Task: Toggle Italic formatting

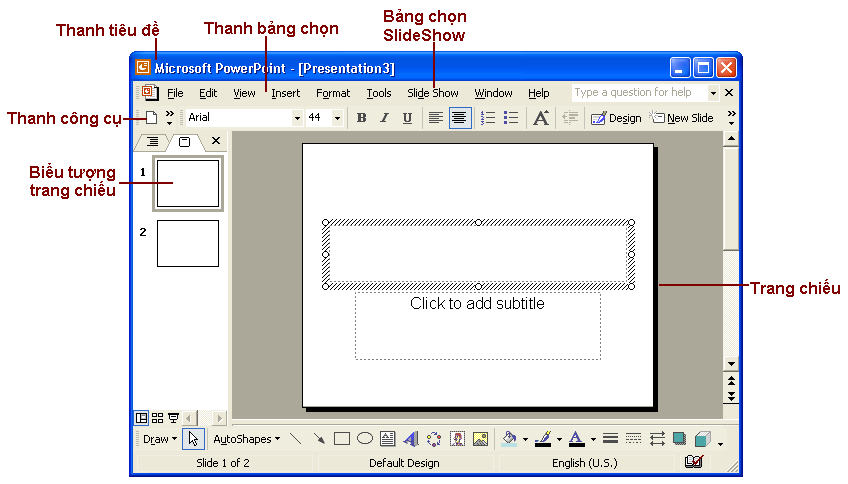Action: pos(384,118)
